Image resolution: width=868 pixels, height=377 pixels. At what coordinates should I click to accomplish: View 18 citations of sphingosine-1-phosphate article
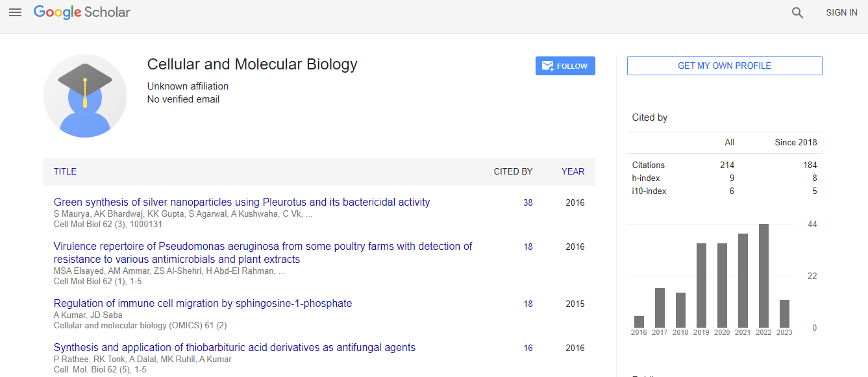tap(528, 304)
